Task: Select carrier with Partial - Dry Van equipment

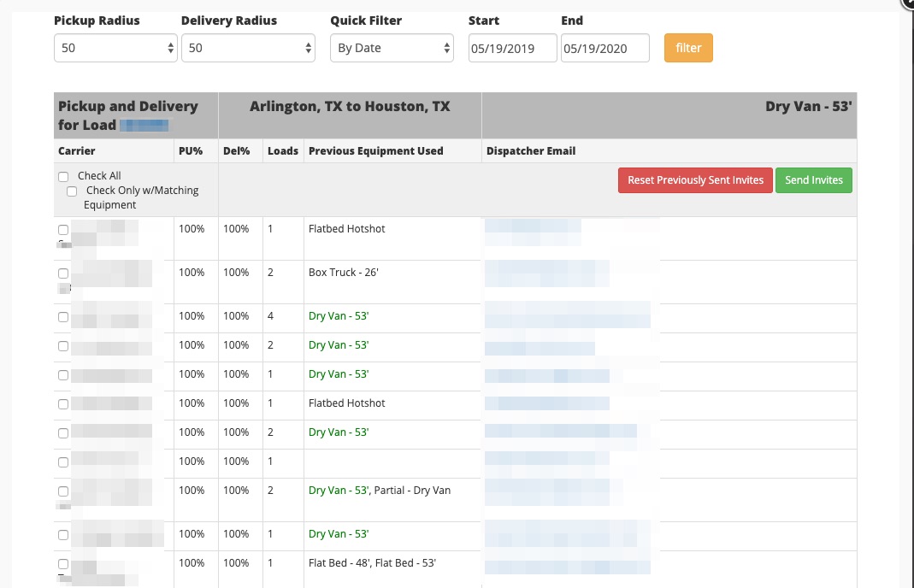Action: (63, 491)
